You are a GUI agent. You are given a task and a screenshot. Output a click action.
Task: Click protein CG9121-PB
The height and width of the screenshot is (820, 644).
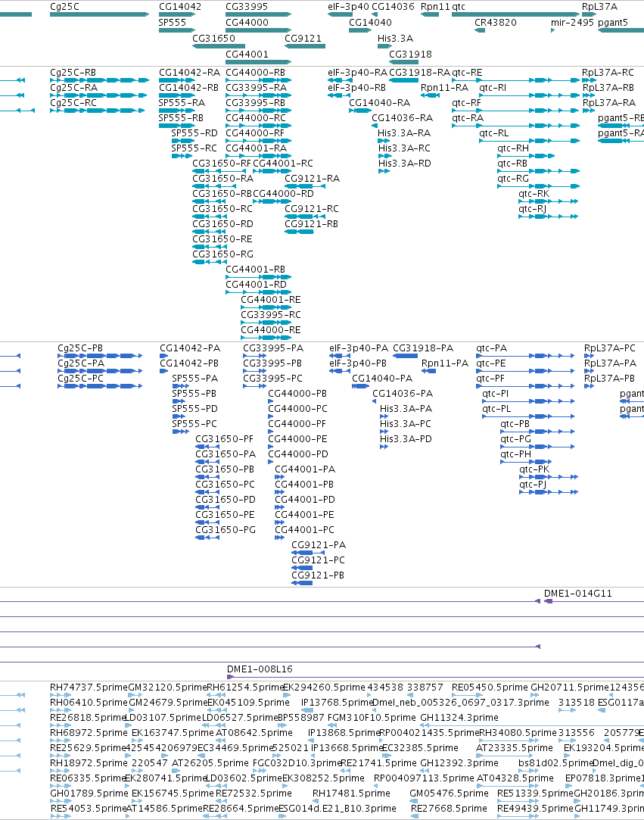click(318, 575)
